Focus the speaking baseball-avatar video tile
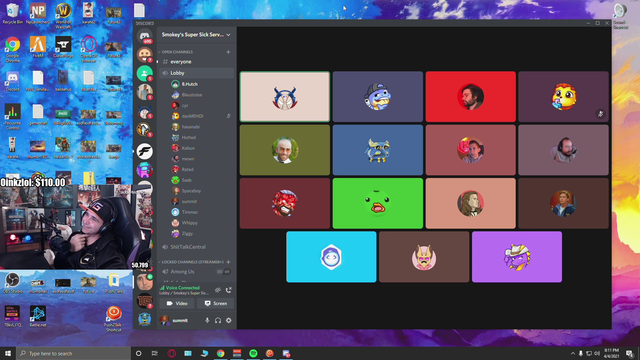 (x=284, y=97)
